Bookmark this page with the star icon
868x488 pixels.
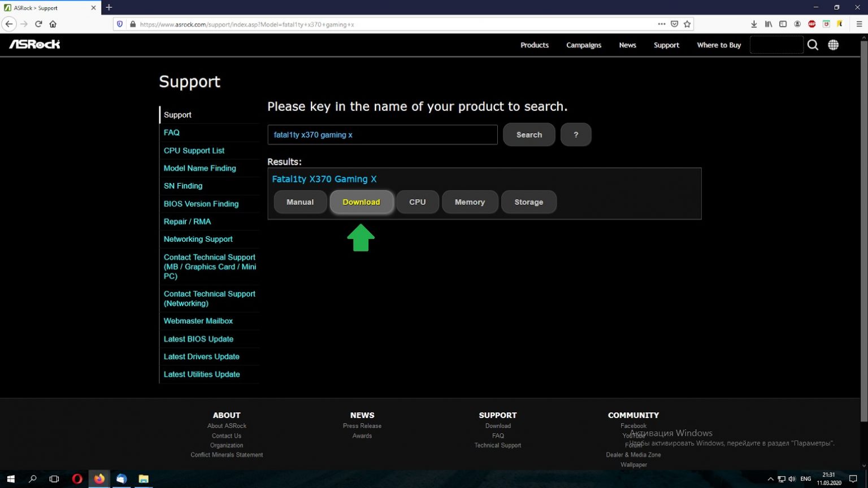(687, 24)
